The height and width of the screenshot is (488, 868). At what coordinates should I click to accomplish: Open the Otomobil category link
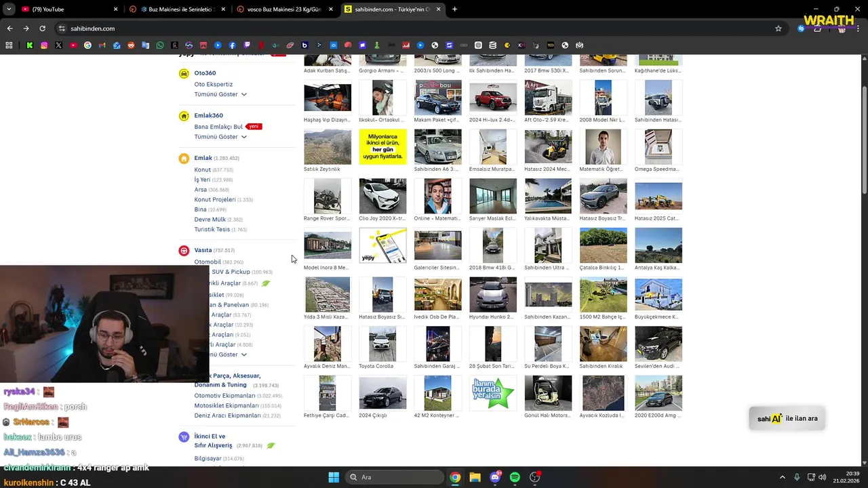(x=208, y=262)
